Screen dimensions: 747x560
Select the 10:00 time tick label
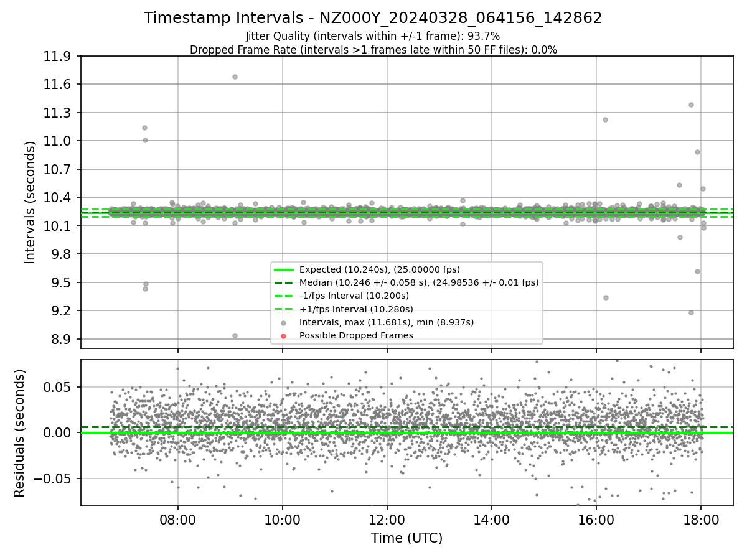coord(283,520)
